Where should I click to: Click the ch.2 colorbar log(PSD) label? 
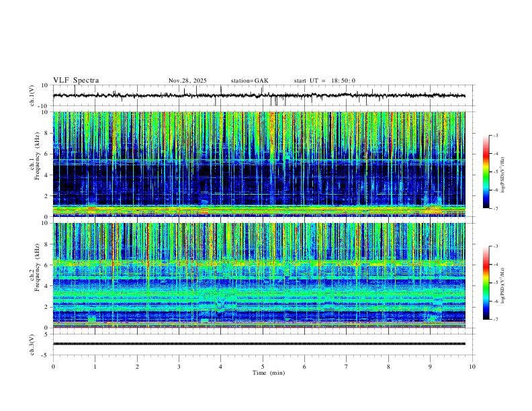(502, 286)
